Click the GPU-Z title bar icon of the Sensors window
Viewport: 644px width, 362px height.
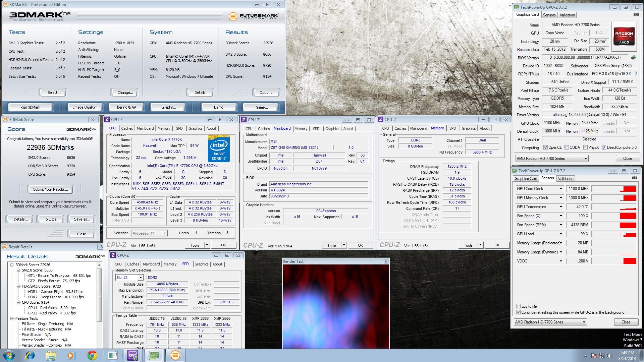click(x=515, y=171)
